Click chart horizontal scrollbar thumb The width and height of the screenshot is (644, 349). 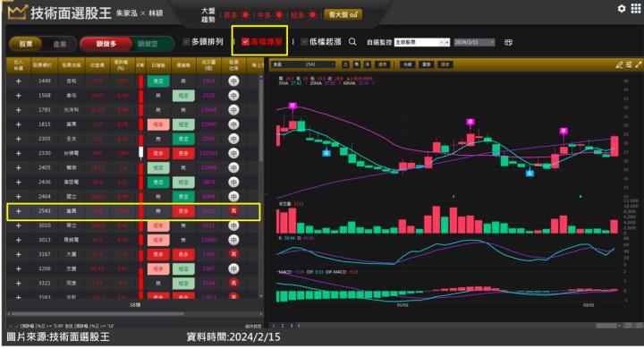[x=606, y=326]
